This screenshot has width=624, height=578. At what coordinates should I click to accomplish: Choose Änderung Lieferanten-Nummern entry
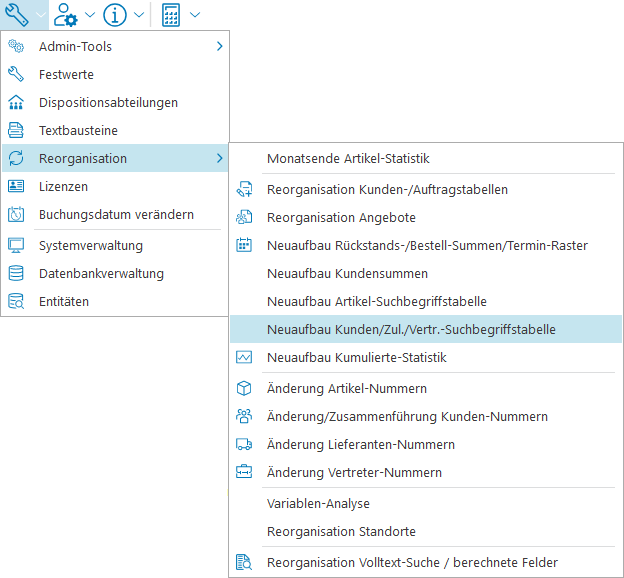coord(360,444)
